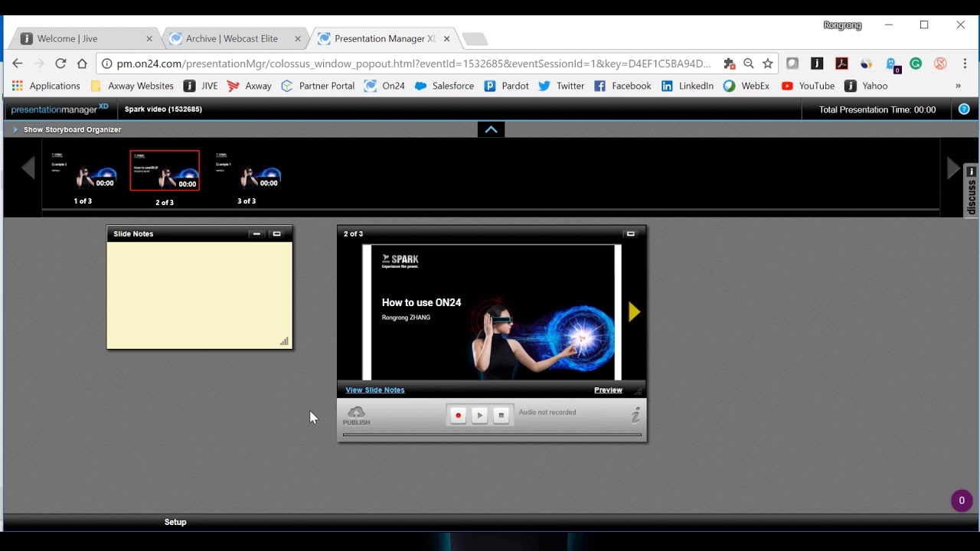Collapse the storyboard with the up chevron
Viewport: 980px width, 551px height.
(x=491, y=129)
